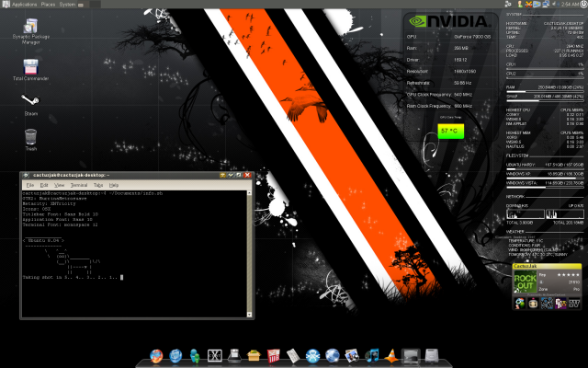Open terminal Edit menu
The width and height of the screenshot is (588, 368).
pos(44,185)
